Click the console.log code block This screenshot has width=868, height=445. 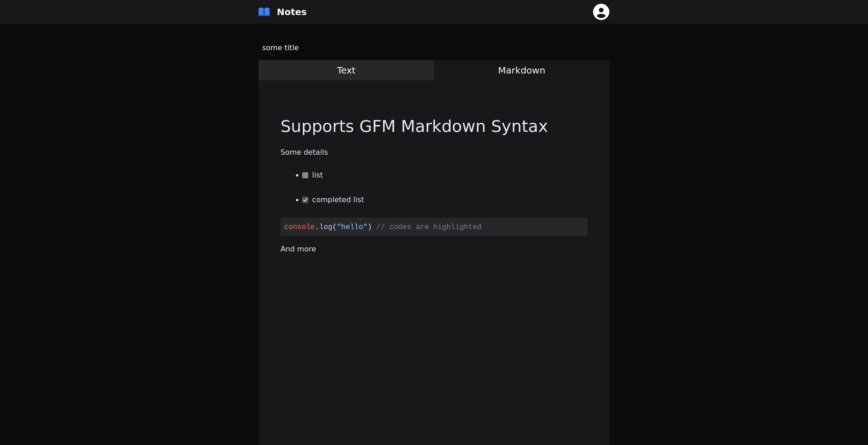click(434, 226)
